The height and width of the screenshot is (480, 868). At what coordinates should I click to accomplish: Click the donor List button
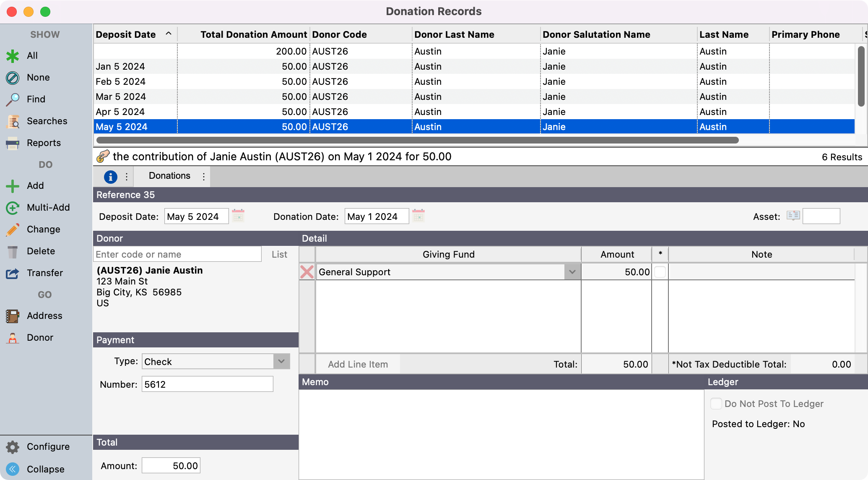click(x=279, y=254)
